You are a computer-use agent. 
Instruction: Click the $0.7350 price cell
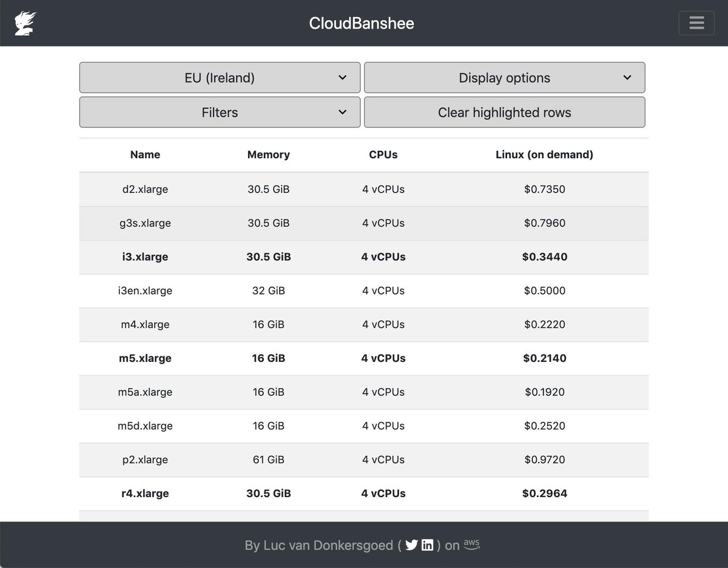544,189
